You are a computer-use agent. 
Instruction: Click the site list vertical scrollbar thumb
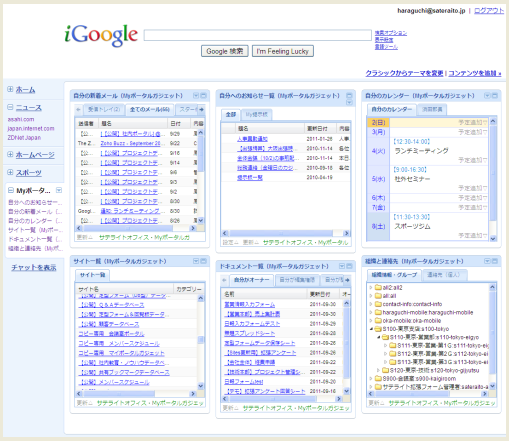tap(201, 340)
